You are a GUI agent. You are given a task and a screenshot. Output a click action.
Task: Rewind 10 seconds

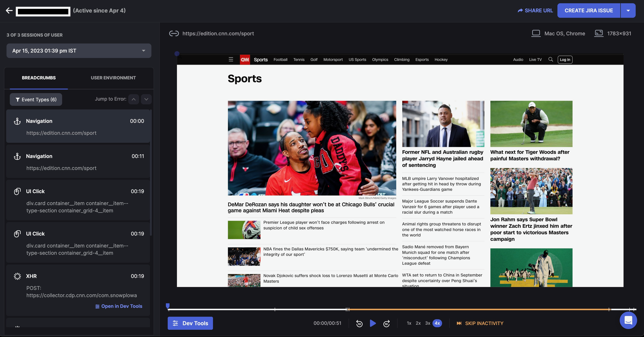359,323
